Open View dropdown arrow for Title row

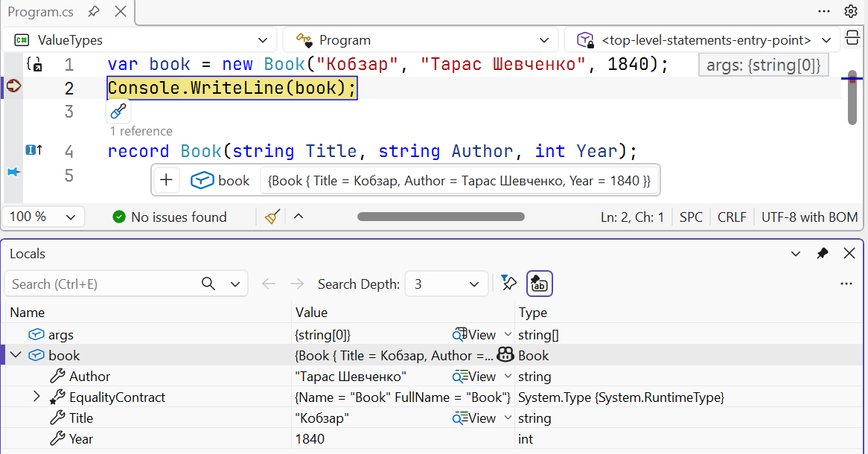click(x=508, y=418)
